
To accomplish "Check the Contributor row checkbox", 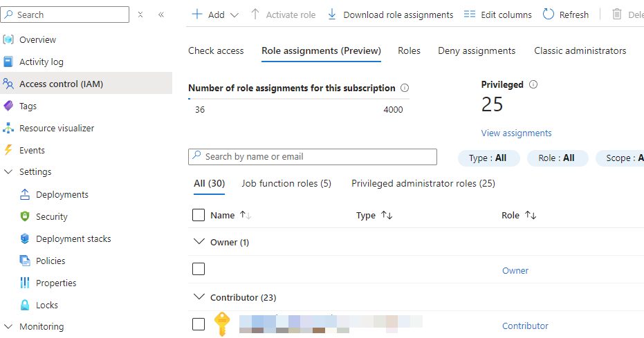I will tap(199, 324).
